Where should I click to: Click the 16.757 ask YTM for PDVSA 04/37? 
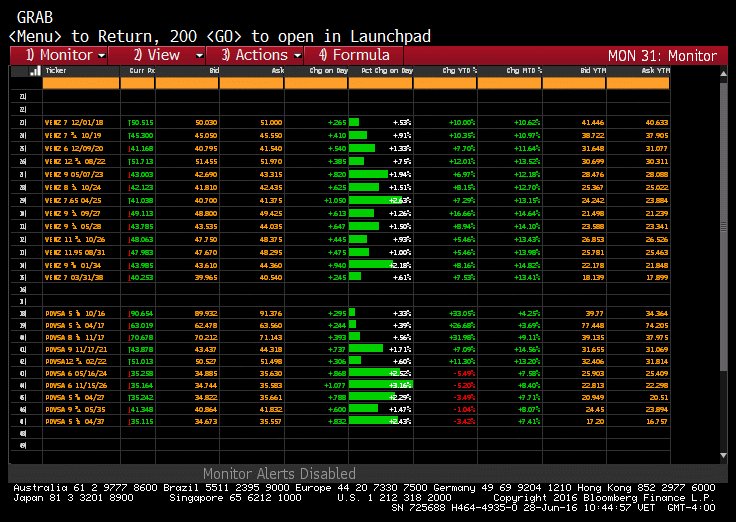click(x=658, y=421)
